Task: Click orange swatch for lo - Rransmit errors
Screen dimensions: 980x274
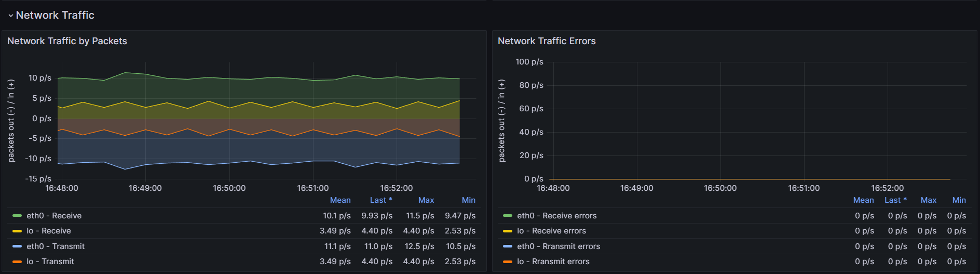Action: click(x=508, y=262)
